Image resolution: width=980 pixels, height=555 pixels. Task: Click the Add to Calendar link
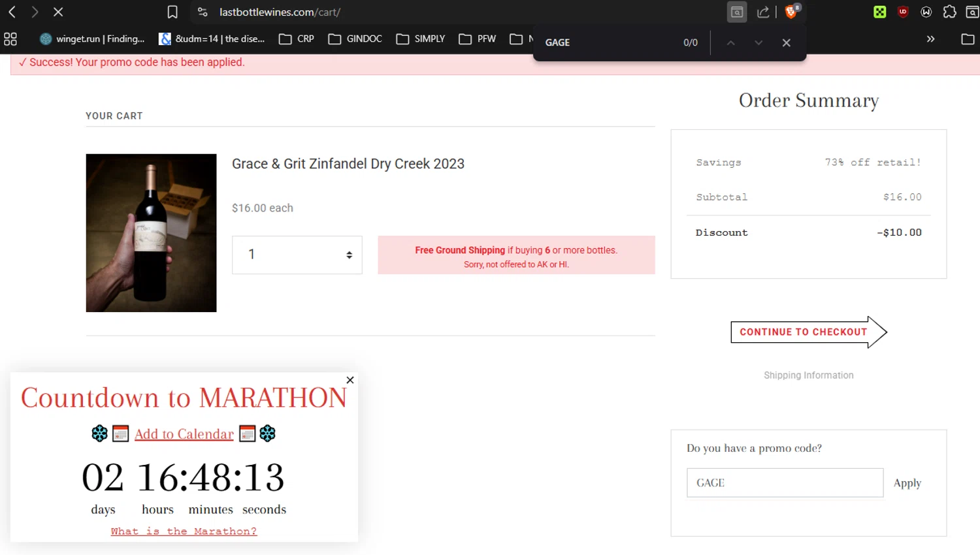pyautogui.click(x=184, y=434)
